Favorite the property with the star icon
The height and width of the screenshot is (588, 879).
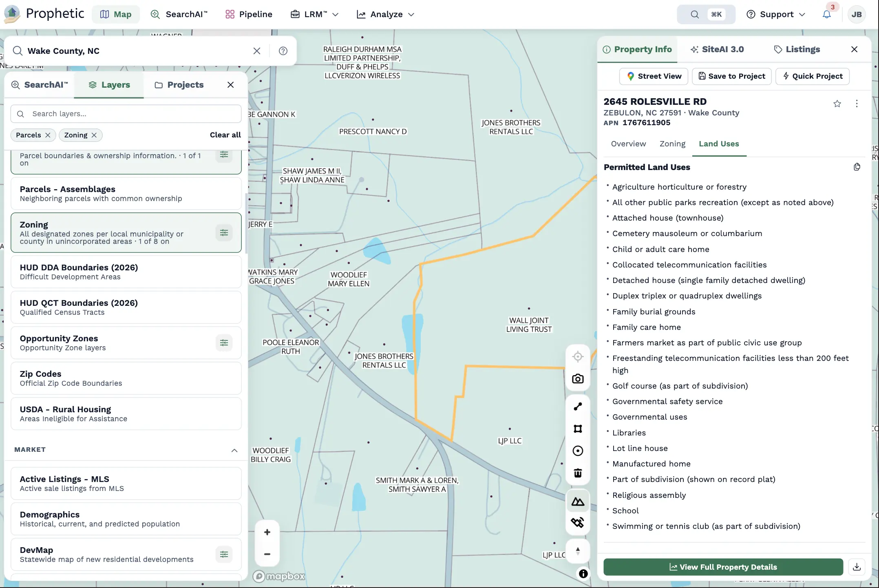point(837,104)
